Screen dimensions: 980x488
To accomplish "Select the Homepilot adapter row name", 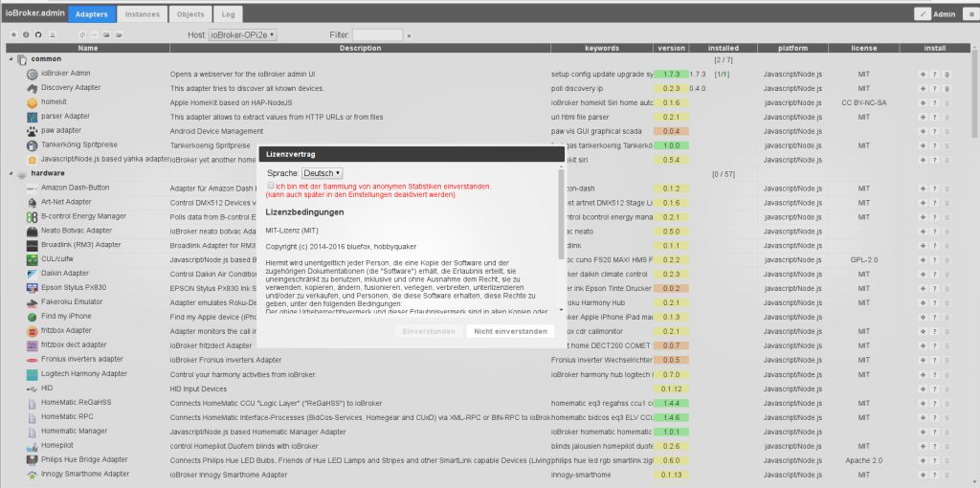I will coord(57,446).
